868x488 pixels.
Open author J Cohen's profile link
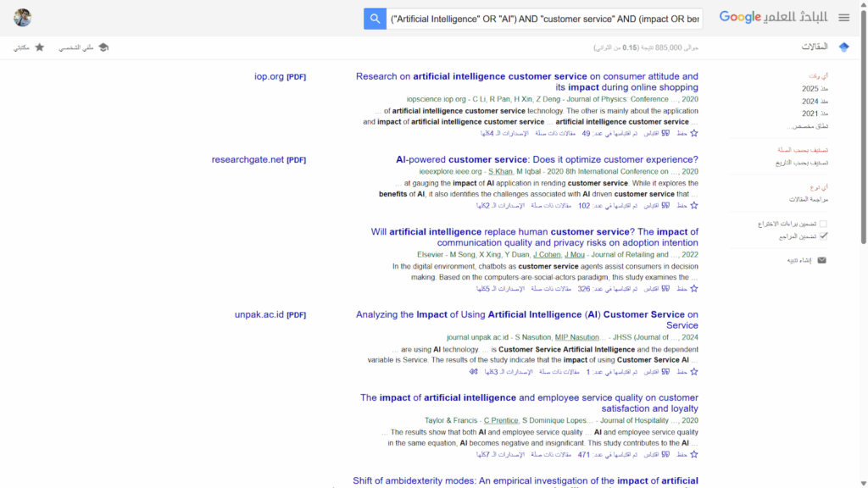click(547, 254)
